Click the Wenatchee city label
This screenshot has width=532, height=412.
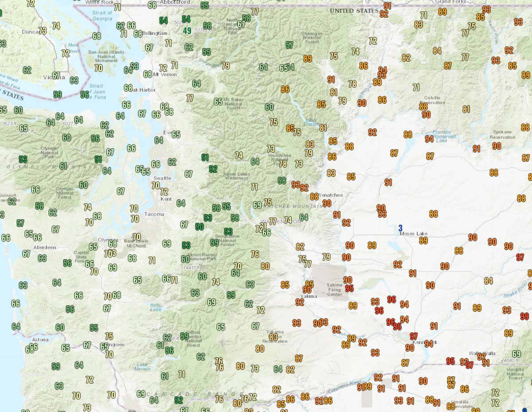330,195
